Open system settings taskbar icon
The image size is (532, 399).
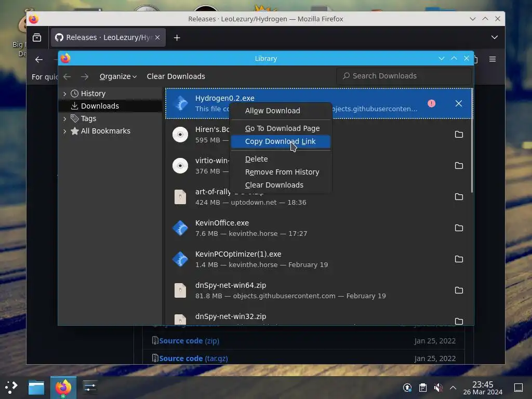click(x=90, y=387)
